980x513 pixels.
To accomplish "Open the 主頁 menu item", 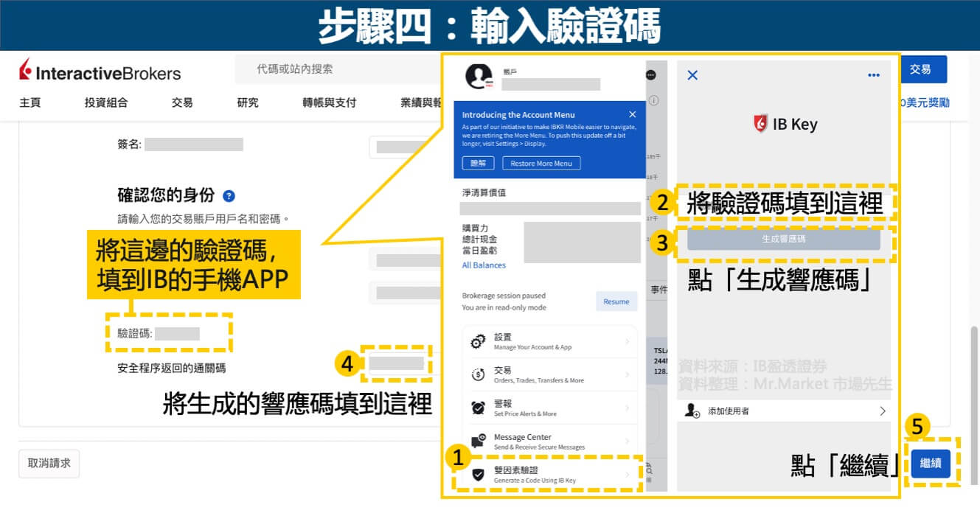I will [x=30, y=102].
